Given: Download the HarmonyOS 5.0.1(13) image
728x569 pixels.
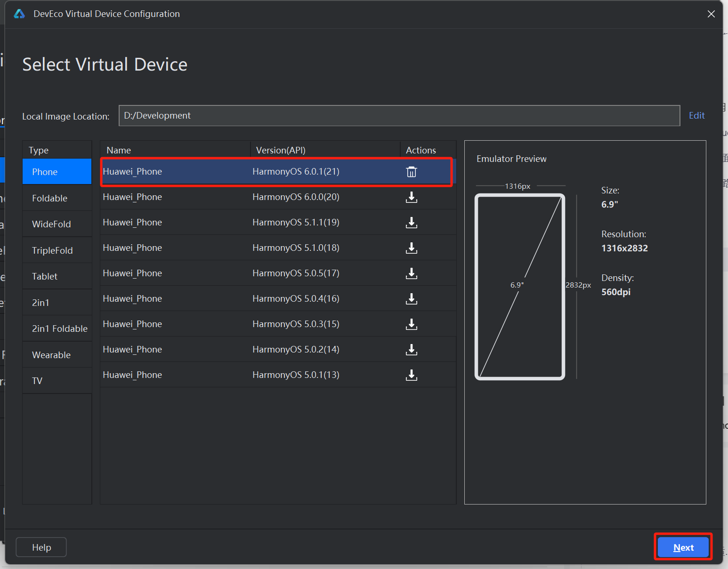Looking at the screenshot, I should [x=412, y=375].
